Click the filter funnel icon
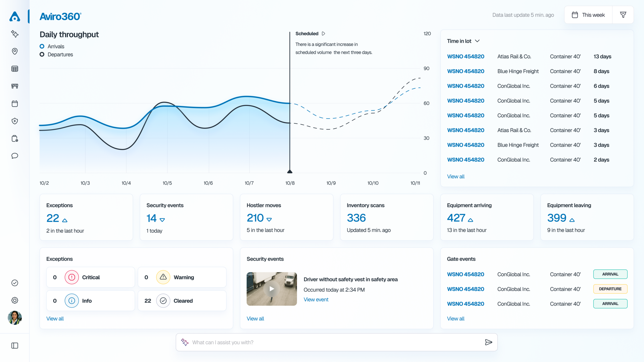 pyautogui.click(x=623, y=15)
